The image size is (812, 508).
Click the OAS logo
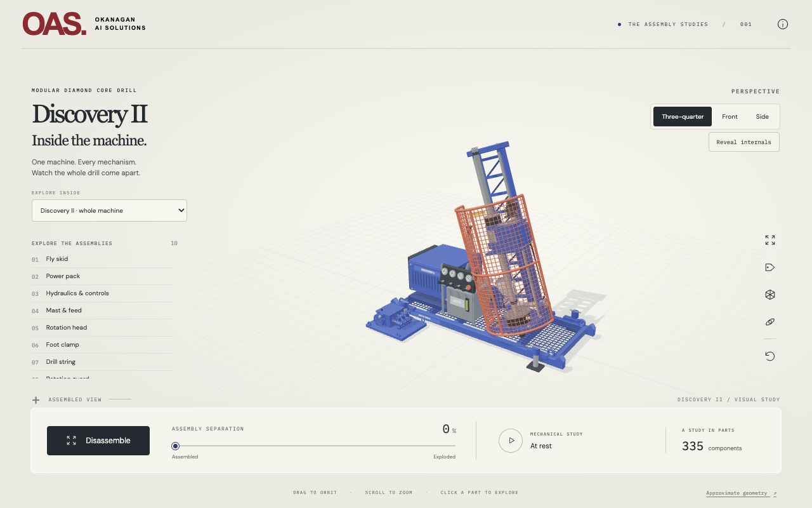coord(54,24)
